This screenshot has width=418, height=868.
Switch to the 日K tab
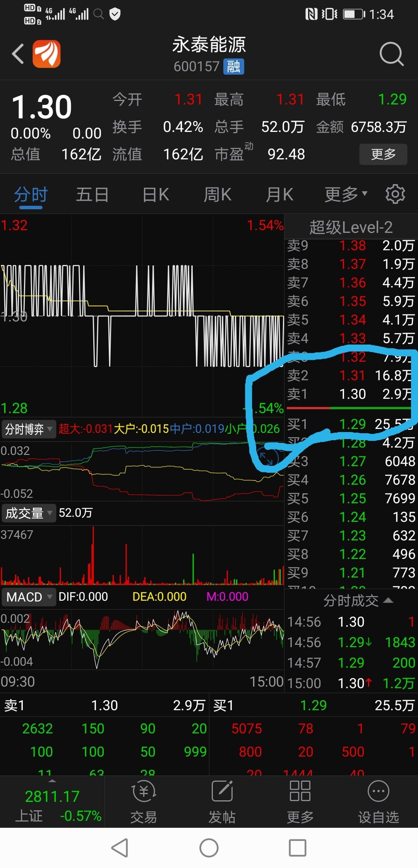[156, 194]
